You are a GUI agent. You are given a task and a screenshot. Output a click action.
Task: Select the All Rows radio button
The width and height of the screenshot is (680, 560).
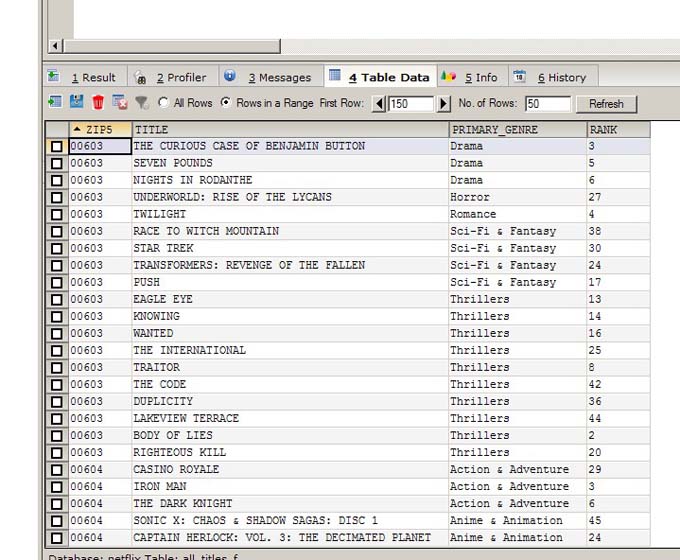(163, 102)
